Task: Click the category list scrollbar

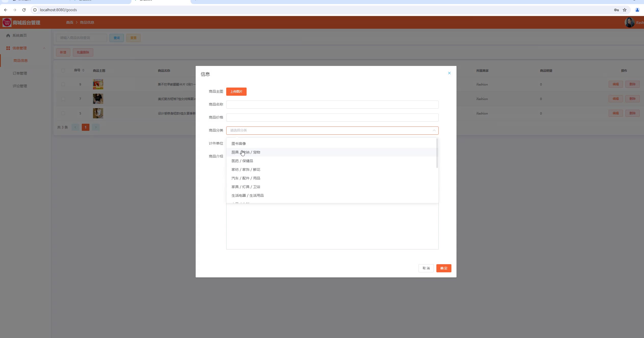Action: pos(437,153)
